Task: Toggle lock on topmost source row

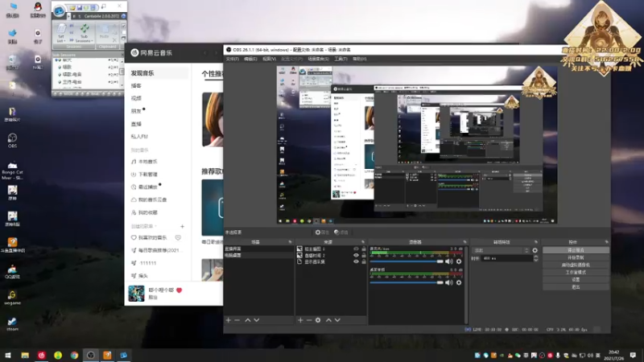Action: click(364, 249)
